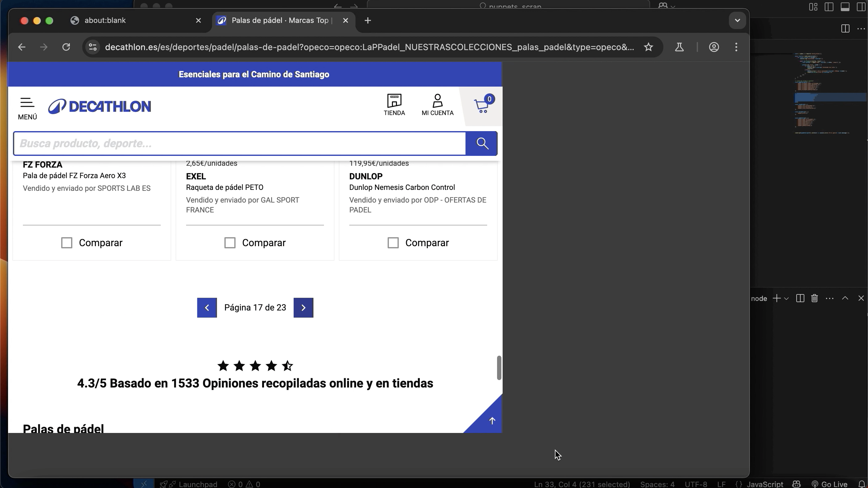
Task: Click the FZ FORZA brand name
Action: click(x=42, y=165)
